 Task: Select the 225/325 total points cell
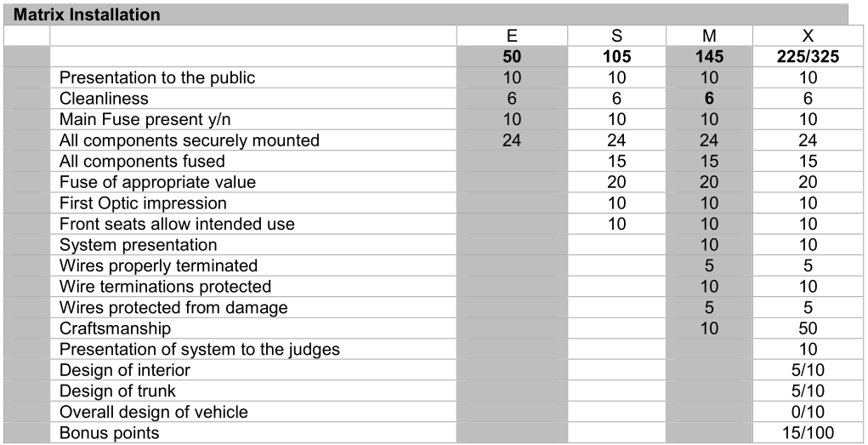click(808, 57)
